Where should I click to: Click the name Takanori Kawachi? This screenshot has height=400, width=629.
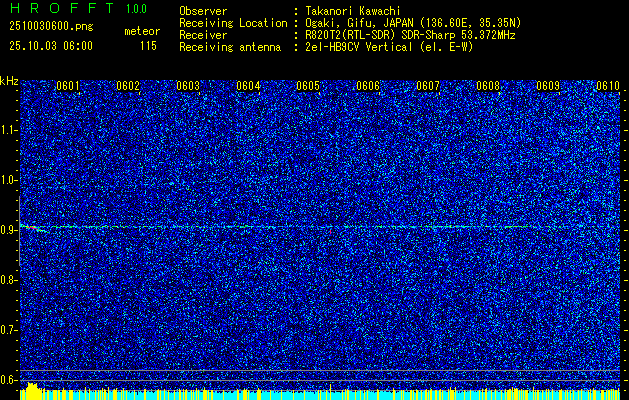coord(353,11)
